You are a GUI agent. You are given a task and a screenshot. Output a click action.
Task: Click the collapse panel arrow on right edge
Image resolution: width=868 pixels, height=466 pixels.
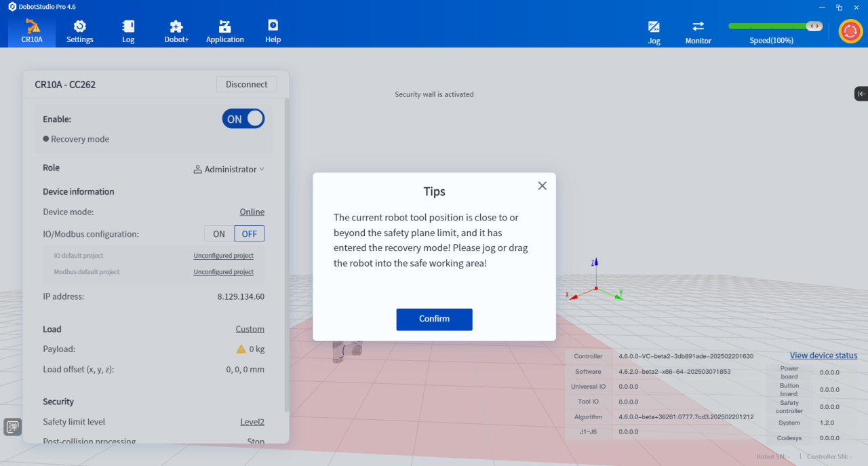click(x=861, y=94)
